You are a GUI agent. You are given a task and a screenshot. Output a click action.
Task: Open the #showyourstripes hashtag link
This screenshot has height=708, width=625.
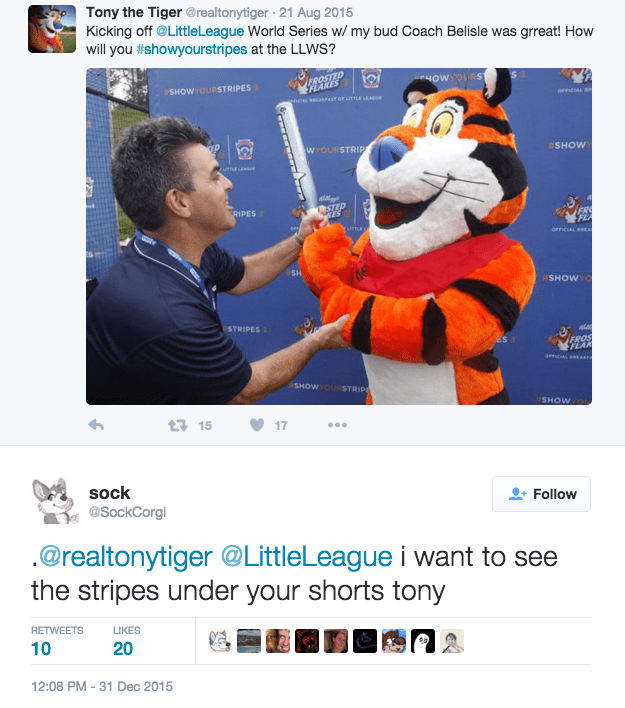pyautogui.click(x=192, y=49)
